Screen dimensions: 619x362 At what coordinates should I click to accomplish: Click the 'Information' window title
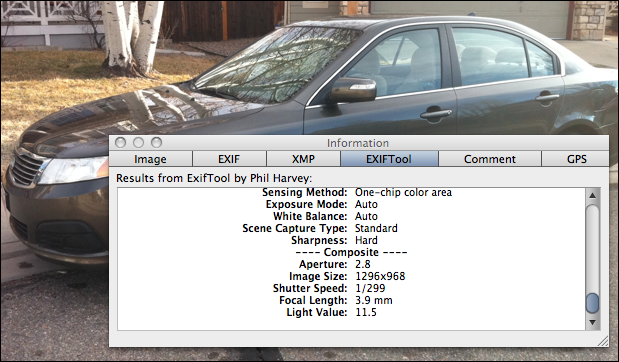(x=358, y=143)
